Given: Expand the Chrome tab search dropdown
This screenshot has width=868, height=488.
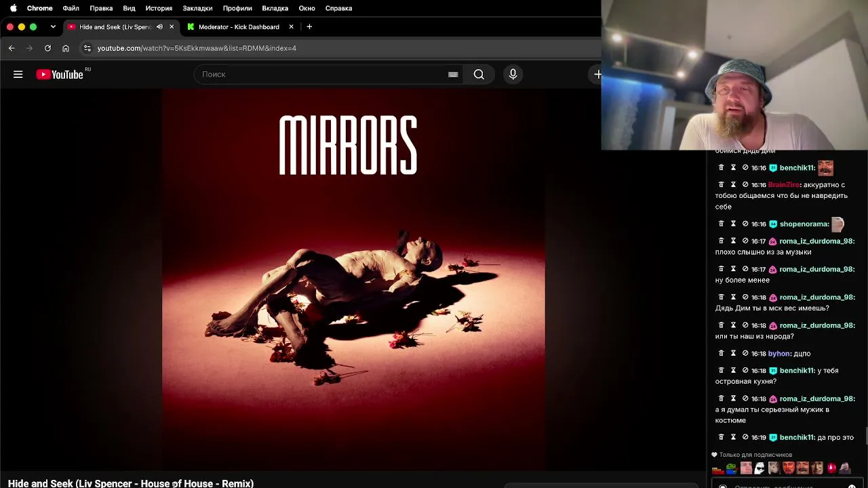Looking at the screenshot, I should click(53, 26).
